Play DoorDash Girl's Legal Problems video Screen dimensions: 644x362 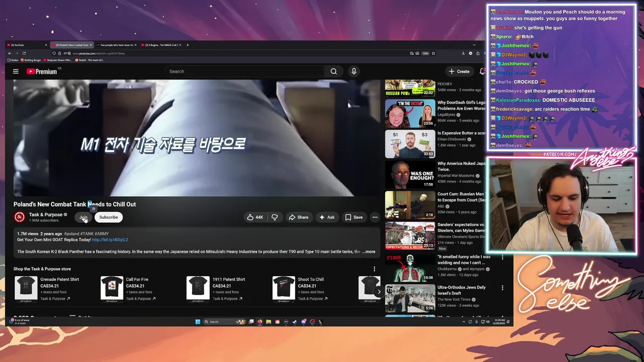(x=410, y=113)
